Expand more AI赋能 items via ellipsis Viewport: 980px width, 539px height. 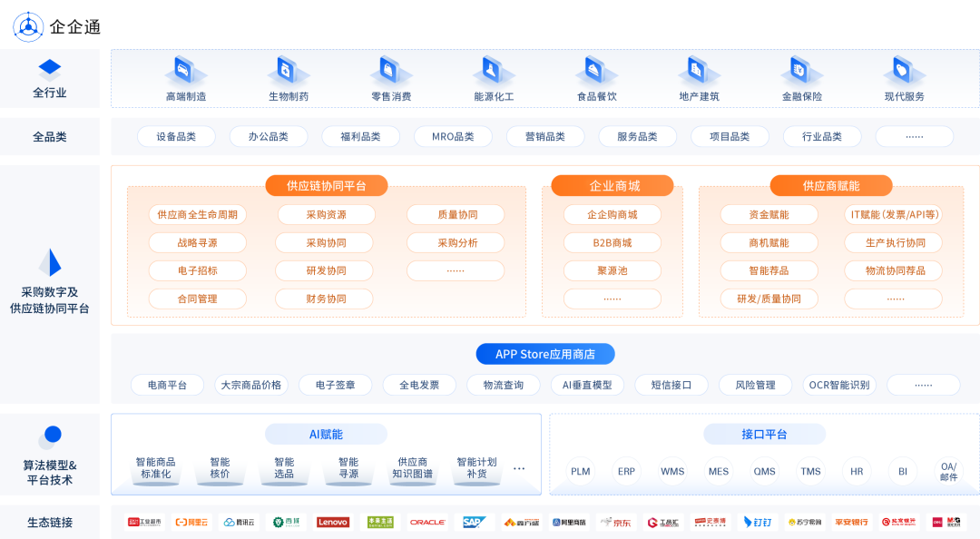519,468
